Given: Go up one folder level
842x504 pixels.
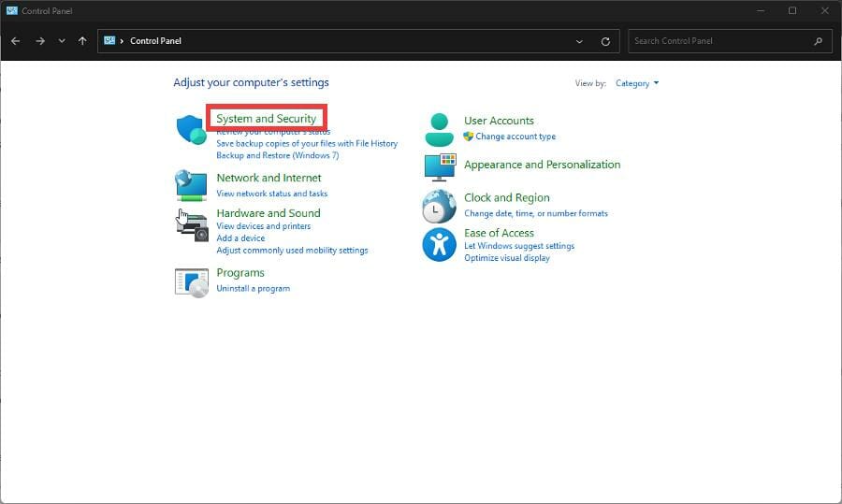Looking at the screenshot, I should point(83,41).
